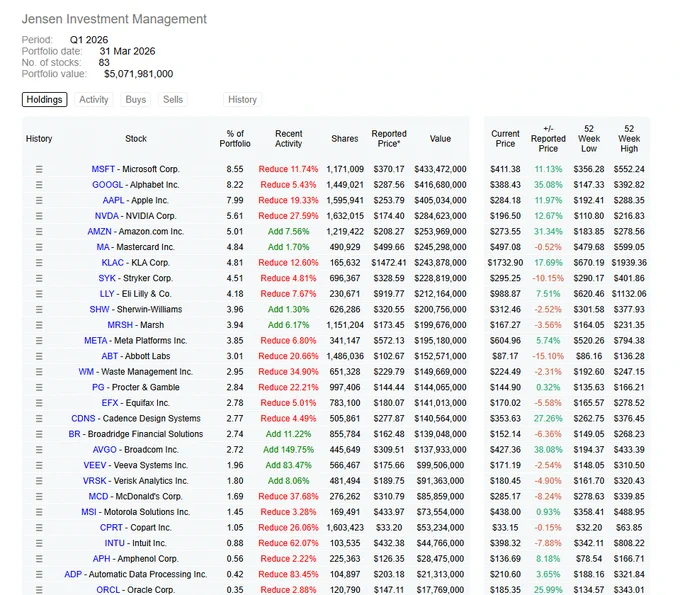Image resolution: width=680 pixels, height=595 pixels.
Task: Select the Jensen Investment Management heading
Action: pos(114,19)
